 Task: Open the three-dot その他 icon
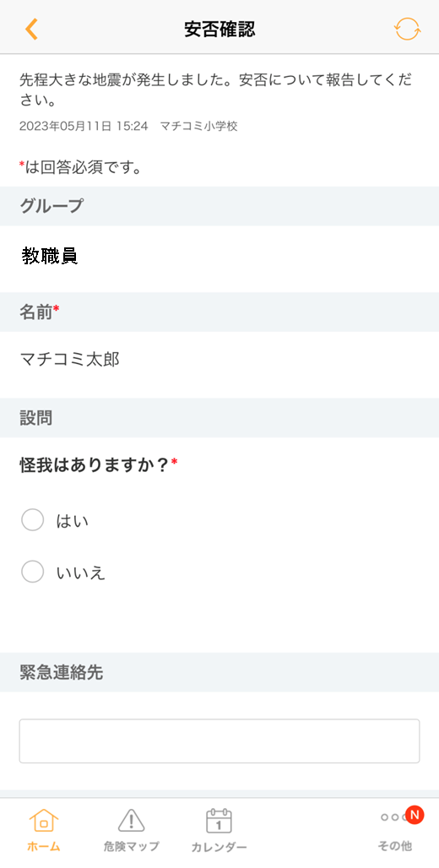[394, 817]
